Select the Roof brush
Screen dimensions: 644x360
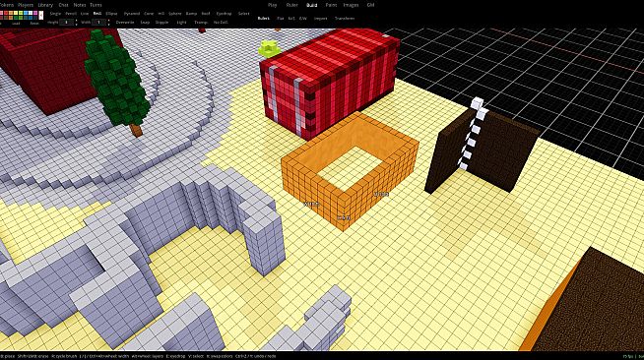point(206,14)
